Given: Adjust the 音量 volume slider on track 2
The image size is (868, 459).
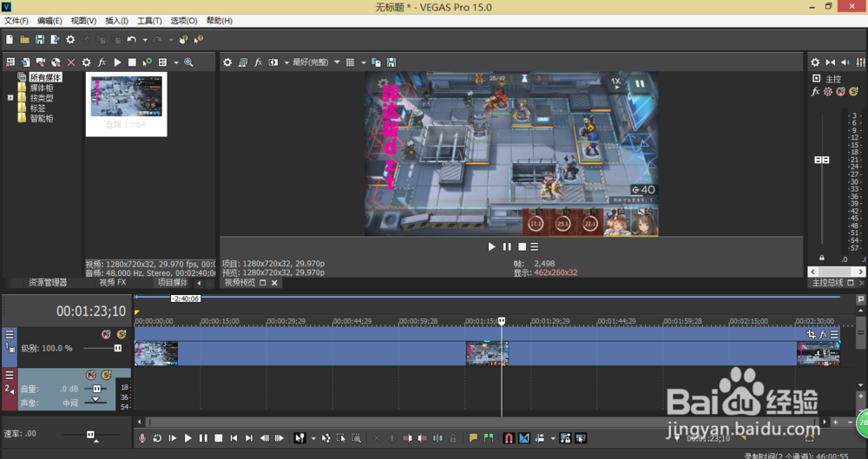Looking at the screenshot, I should (95, 389).
